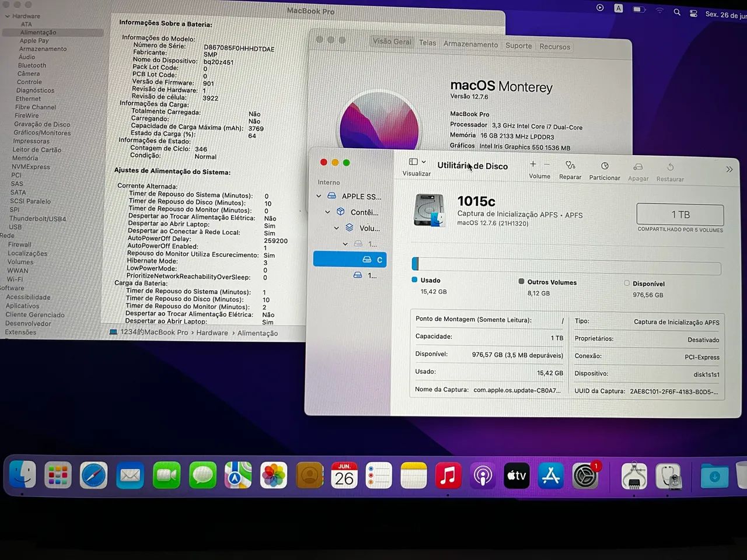This screenshot has height=560, width=747.
Task: Click the System Information chip icon in Dock
Action: (x=634, y=476)
